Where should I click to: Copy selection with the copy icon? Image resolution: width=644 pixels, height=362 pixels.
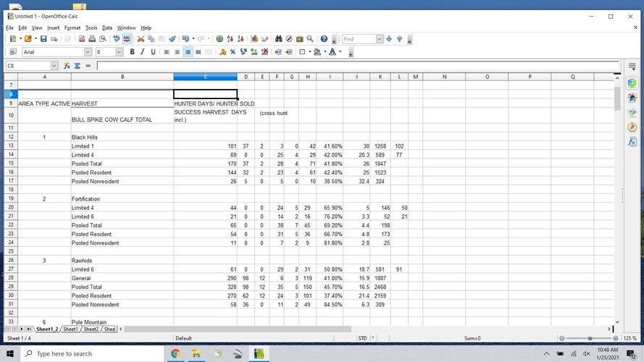(x=151, y=38)
